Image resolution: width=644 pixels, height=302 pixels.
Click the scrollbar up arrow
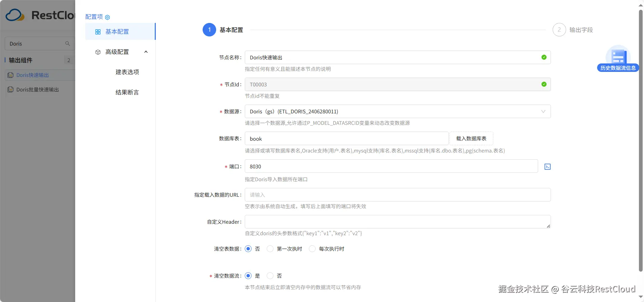point(641,5)
